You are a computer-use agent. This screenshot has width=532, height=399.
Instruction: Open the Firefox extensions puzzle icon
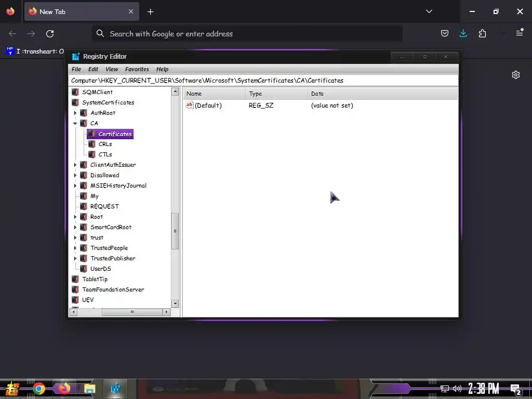point(482,33)
